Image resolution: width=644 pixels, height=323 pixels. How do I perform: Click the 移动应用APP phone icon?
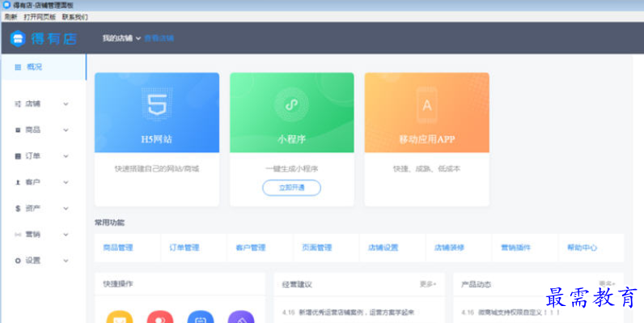point(426,105)
